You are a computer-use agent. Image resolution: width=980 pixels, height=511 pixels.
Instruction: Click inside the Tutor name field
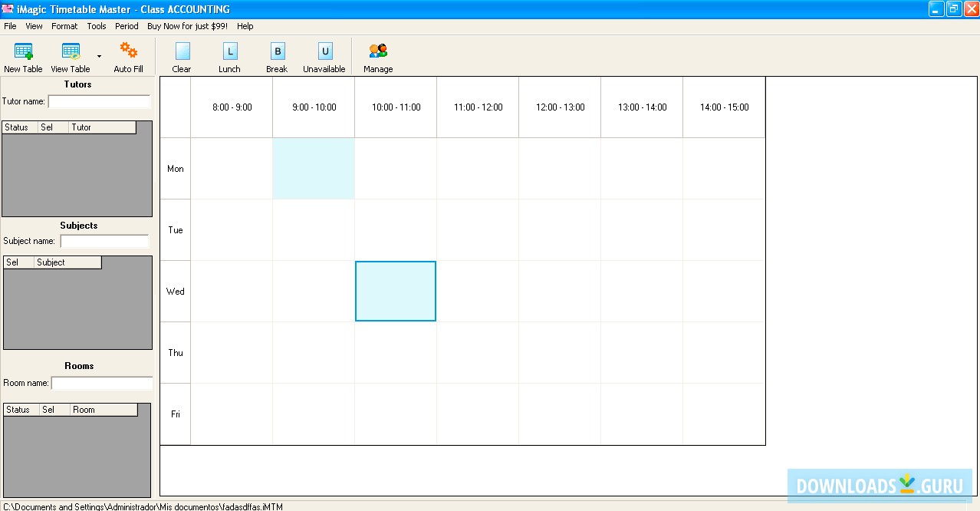(x=100, y=101)
